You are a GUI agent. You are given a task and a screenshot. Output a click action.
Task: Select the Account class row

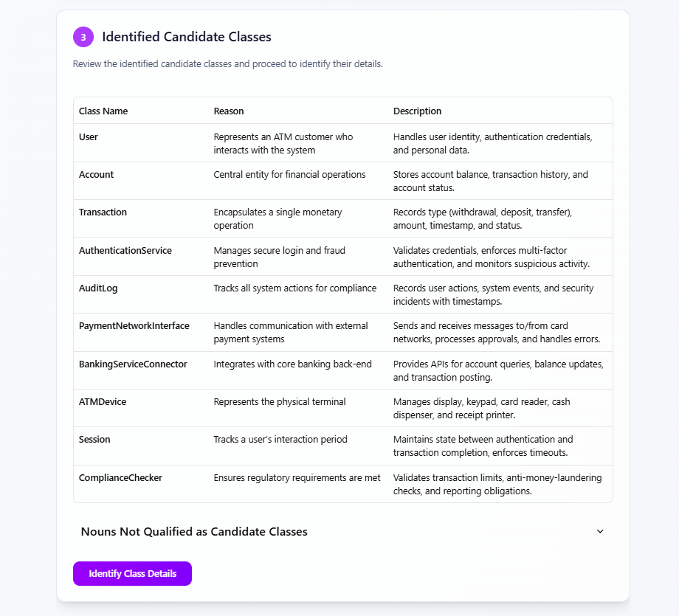[96, 174]
